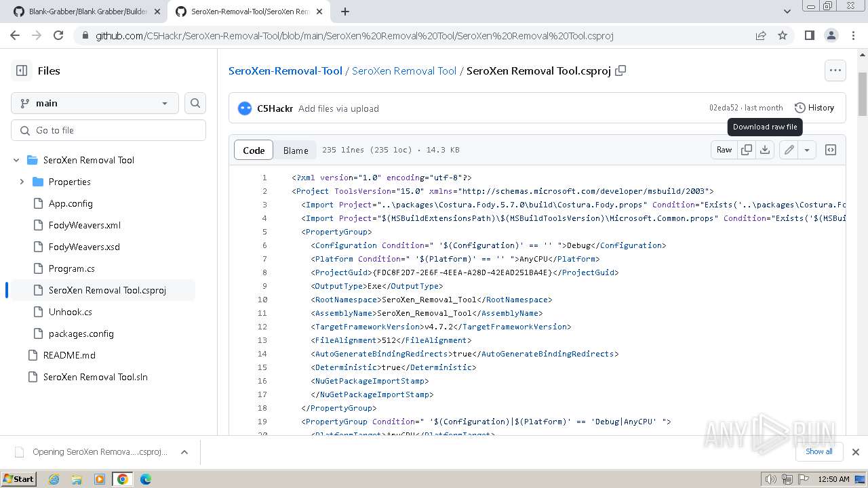Click browser Back arrow
868x488 pixels.
point(15,35)
